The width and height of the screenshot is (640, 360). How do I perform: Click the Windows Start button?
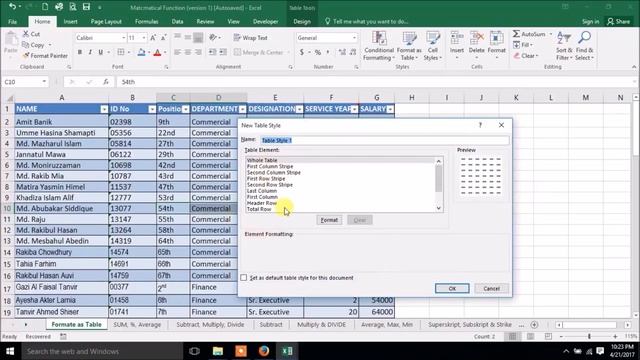click(x=10, y=351)
